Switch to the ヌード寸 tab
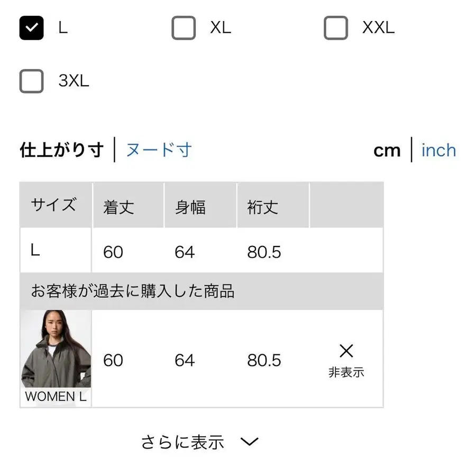The image size is (476, 476). click(x=159, y=150)
